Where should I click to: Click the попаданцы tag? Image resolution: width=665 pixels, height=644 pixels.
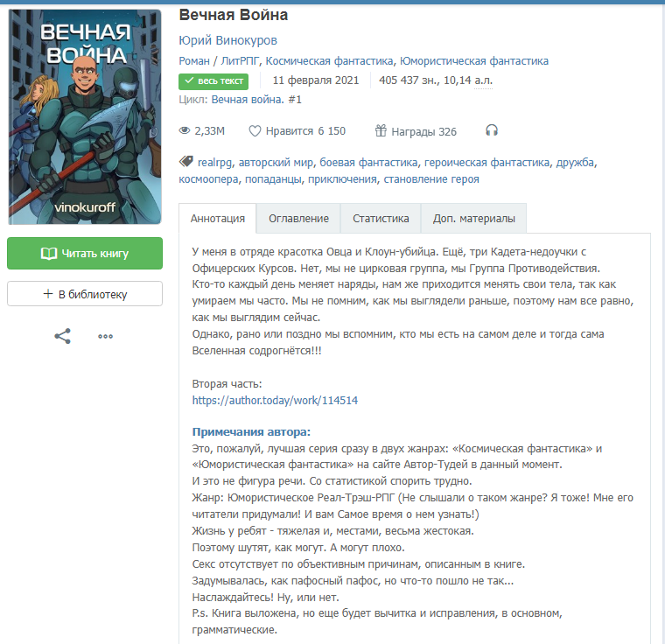click(273, 179)
